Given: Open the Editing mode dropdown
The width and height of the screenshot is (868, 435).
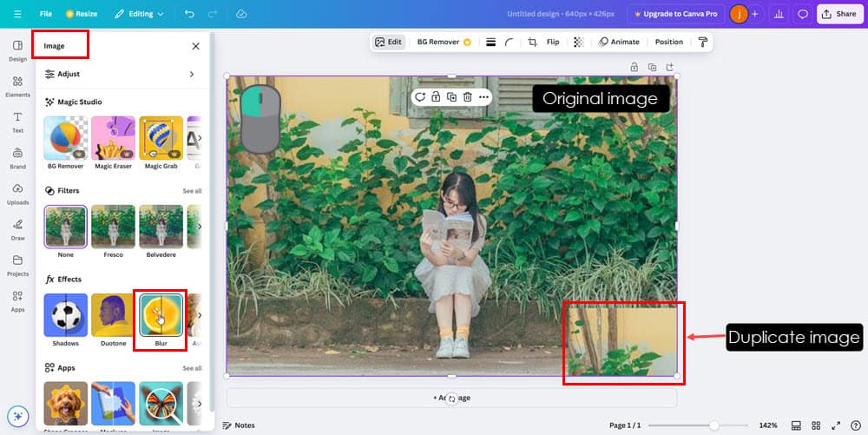Looking at the screenshot, I should [x=141, y=14].
